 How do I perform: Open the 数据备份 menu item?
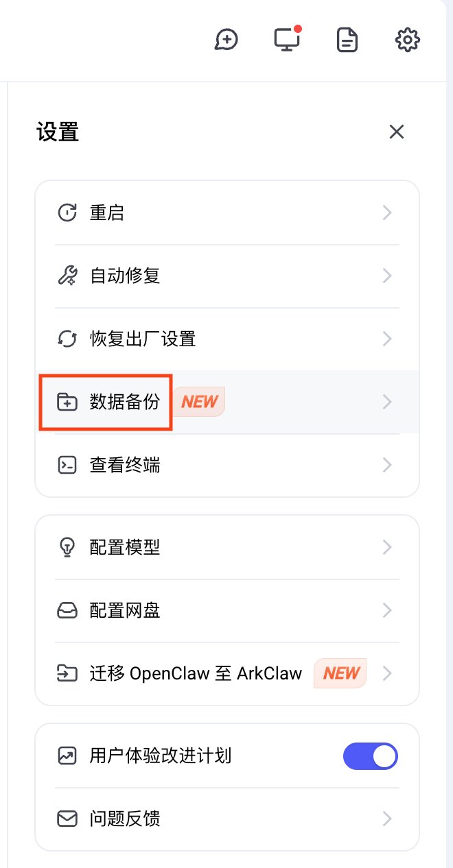pyautogui.click(x=124, y=402)
